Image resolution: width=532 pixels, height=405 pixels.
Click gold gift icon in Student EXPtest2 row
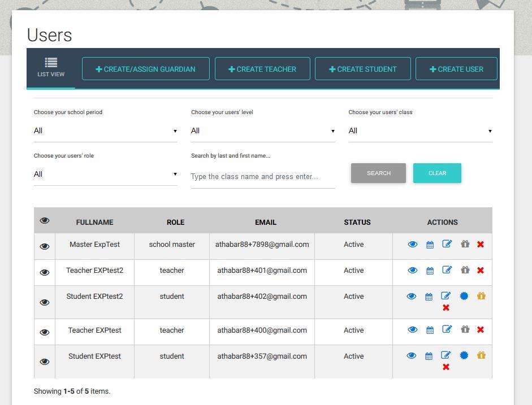click(x=481, y=296)
